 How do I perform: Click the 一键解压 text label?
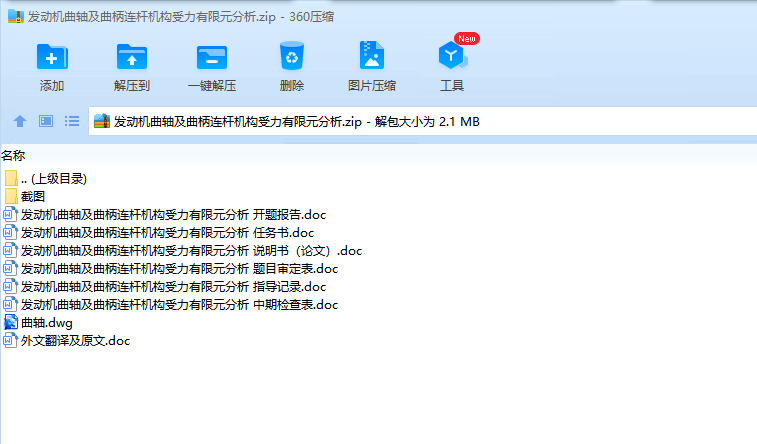[212, 85]
